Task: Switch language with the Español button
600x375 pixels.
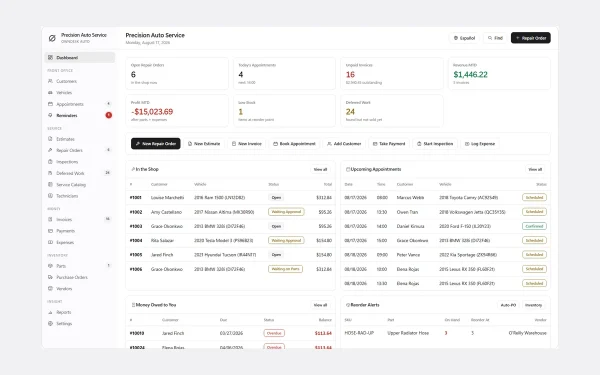Action: pos(464,38)
